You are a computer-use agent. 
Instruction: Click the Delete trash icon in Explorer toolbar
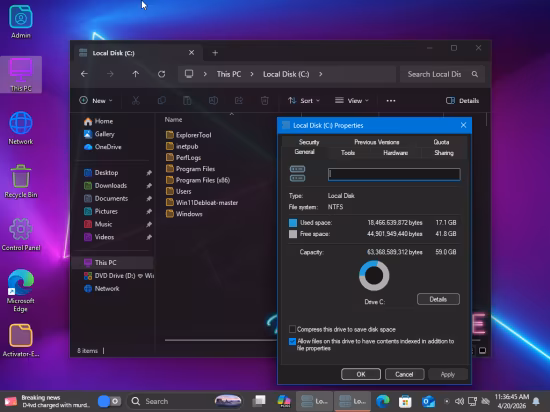(x=265, y=101)
